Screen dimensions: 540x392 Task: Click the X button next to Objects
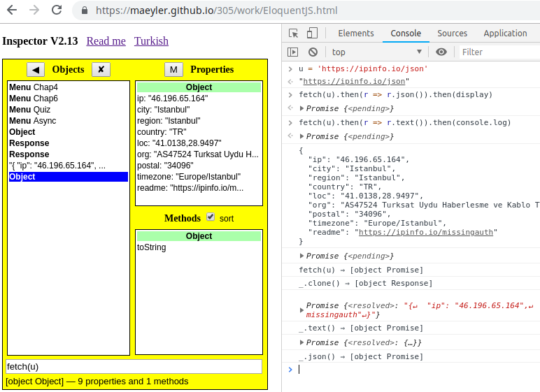(x=101, y=69)
